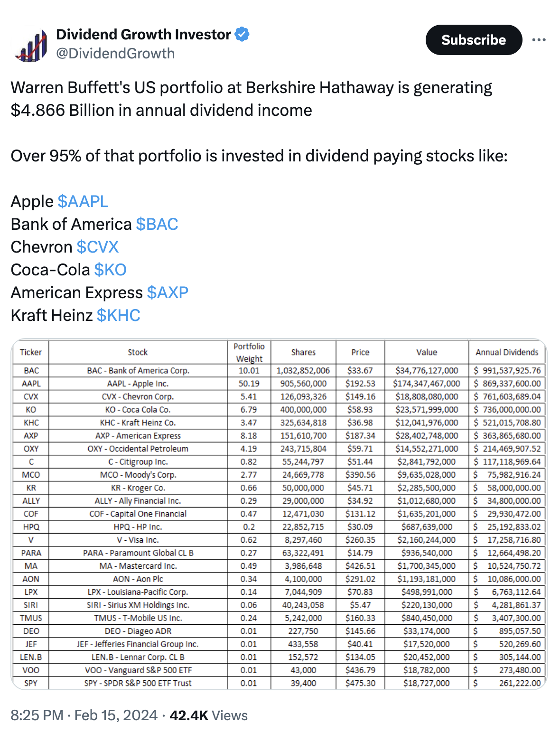Viewport: 560px width, 733px height.
Task: Open the three-dot more options menu
Action: coord(539,40)
